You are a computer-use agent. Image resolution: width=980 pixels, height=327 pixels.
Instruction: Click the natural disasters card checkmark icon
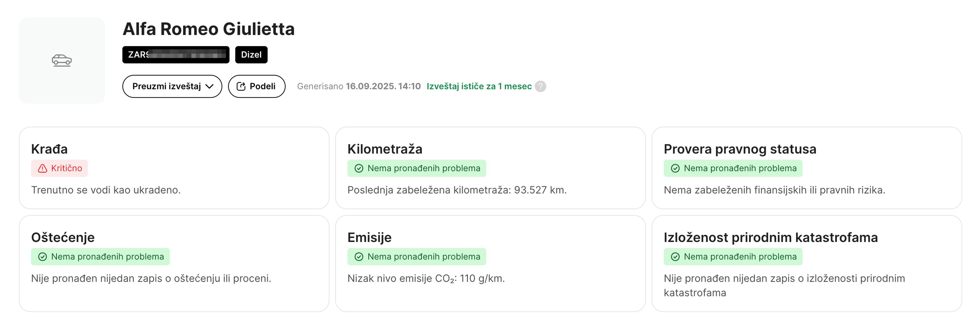point(675,257)
